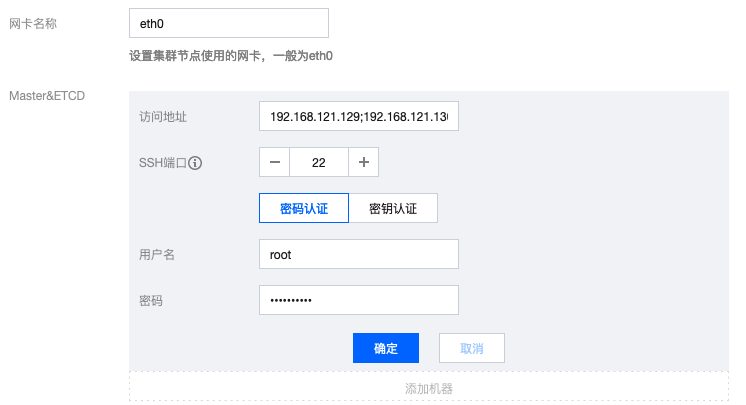Click the SSH port value field showing 22
Image resolution: width=746 pixels, height=405 pixels.
[x=319, y=162]
